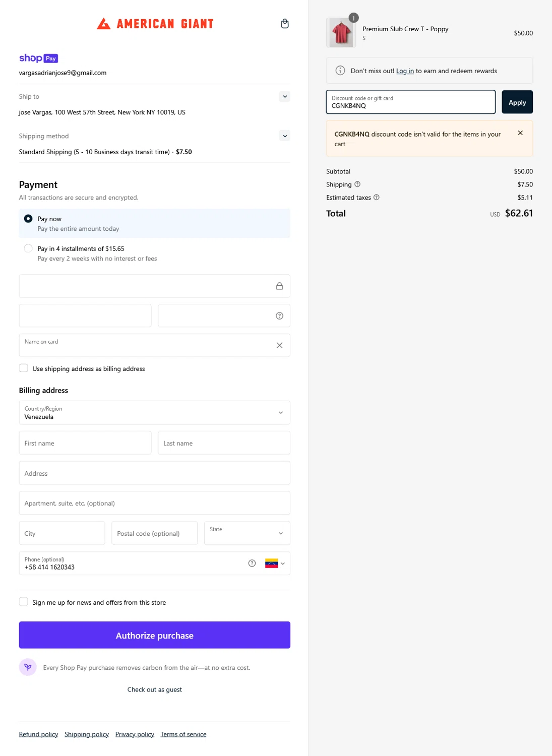This screenshot has width=552, height=756.
Task: Click the lock icon in card number field
Action: coord(279,286)
